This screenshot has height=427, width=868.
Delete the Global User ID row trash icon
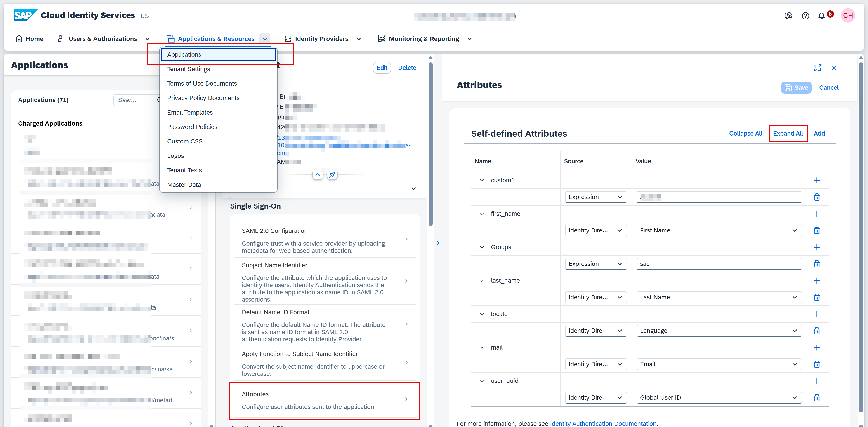click(817, 397)
